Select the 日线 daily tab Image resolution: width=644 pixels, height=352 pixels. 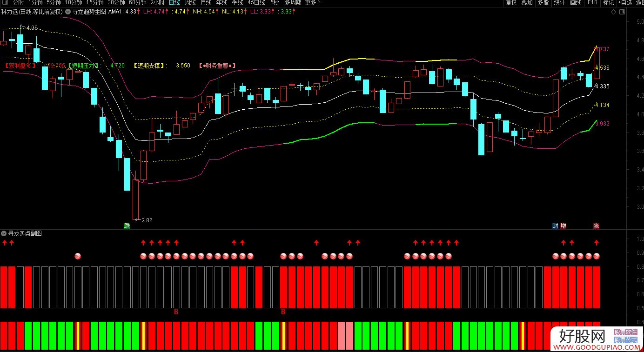[x=174, y=3]
